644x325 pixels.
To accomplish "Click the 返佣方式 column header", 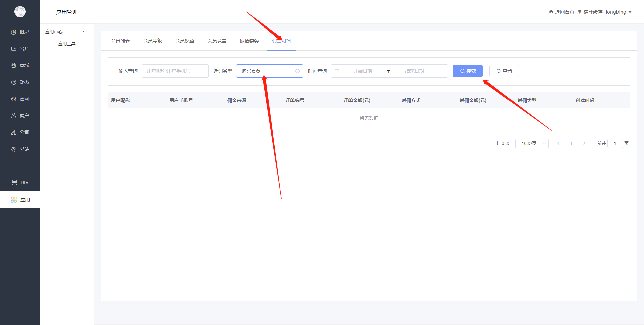I will 411,100.
